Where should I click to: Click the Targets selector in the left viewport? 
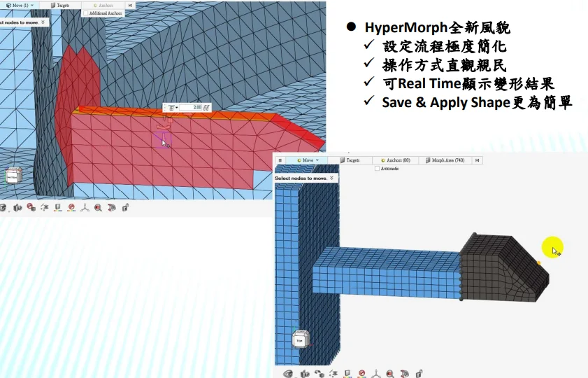click(60, 5)
